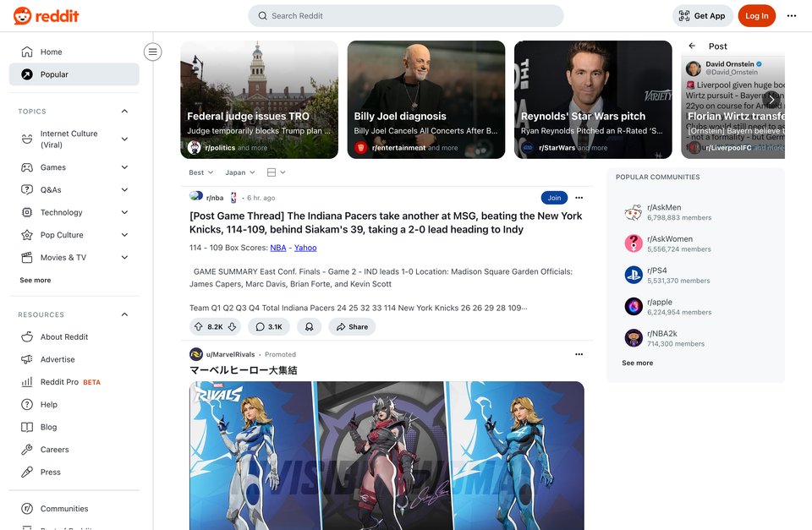Click the Advertise megaphone icon
The image size is (812, 530).
click(27, 359)
